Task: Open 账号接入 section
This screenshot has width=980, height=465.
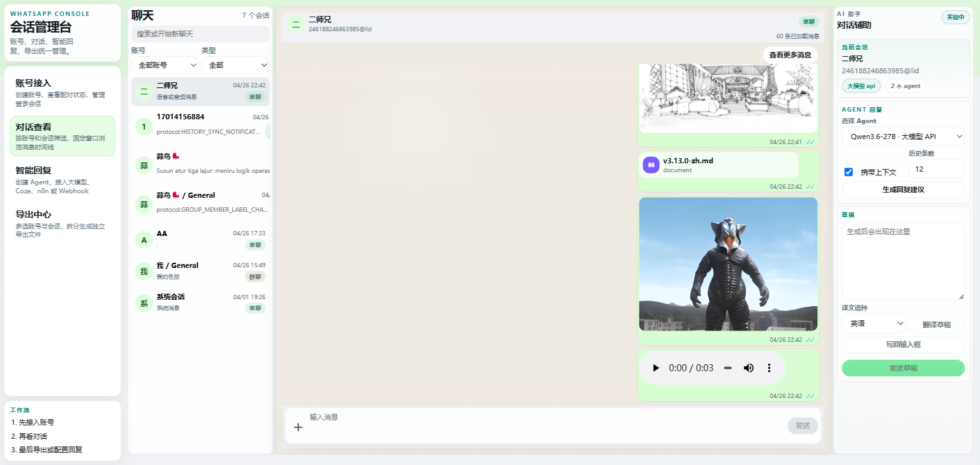Action: (x=63, y=92)
